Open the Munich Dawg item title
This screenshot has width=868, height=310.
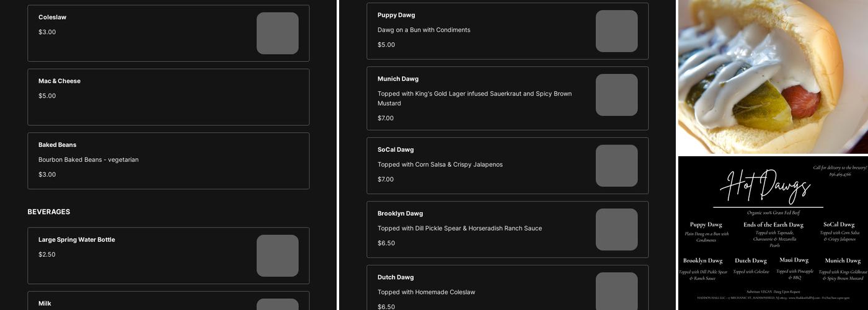pyautogui.click(x=398, y=79)
